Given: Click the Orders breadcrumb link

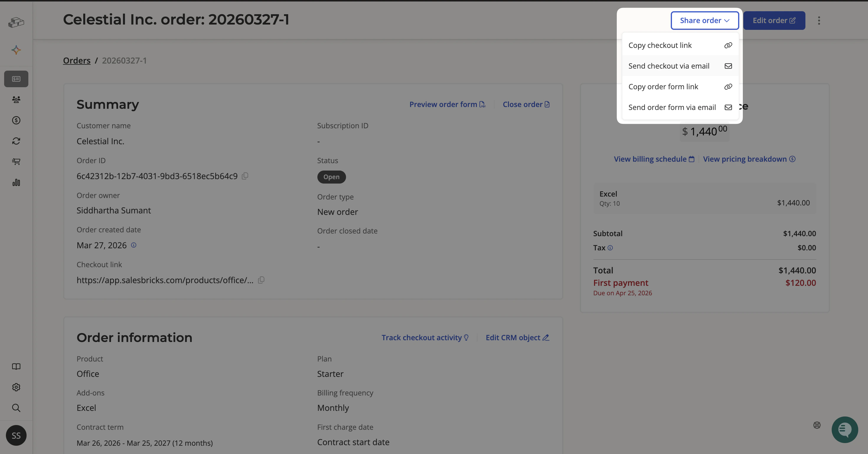Looking at the screenshot, I should pyautogui.click(x=77, y=61).
